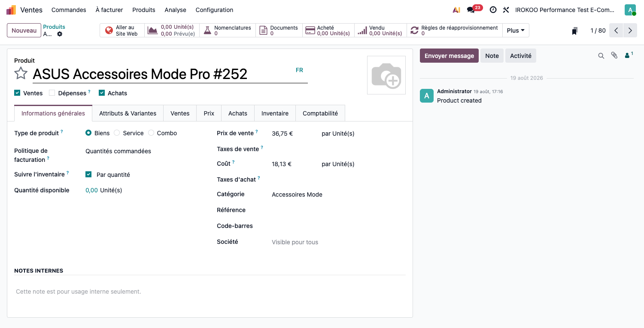Image resolution: width=644 pixels, height=328 pixels.
Task: Switch to the Inventaire tab
Action: point(275,113)
